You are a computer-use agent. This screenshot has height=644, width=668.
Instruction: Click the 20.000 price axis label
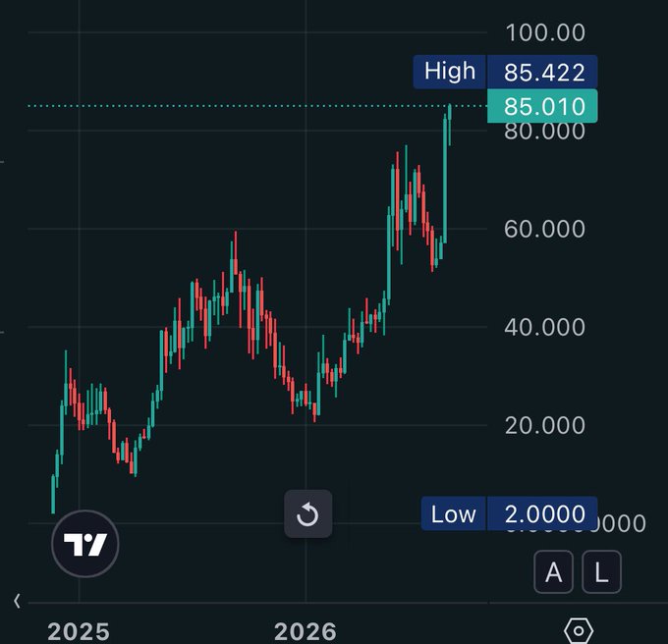coord(545,425)
